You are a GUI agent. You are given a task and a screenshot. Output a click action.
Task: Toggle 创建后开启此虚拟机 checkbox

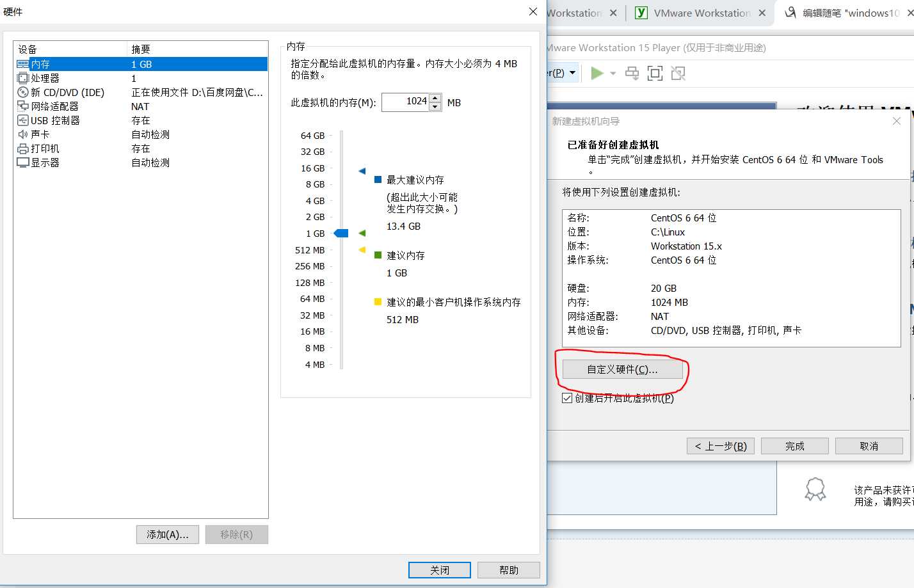(567, 398)
